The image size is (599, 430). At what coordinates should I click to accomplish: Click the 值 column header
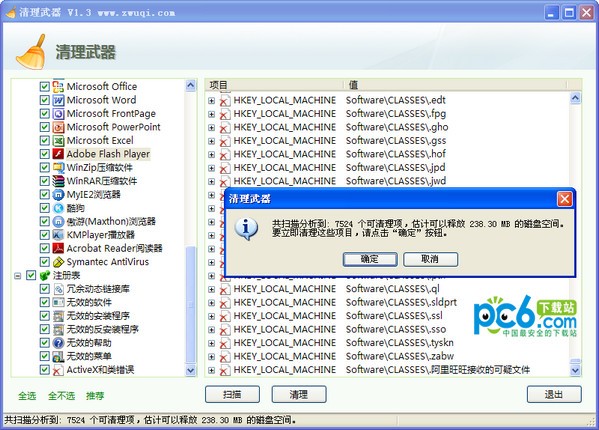pyautogui.click(x=455, y=85)
